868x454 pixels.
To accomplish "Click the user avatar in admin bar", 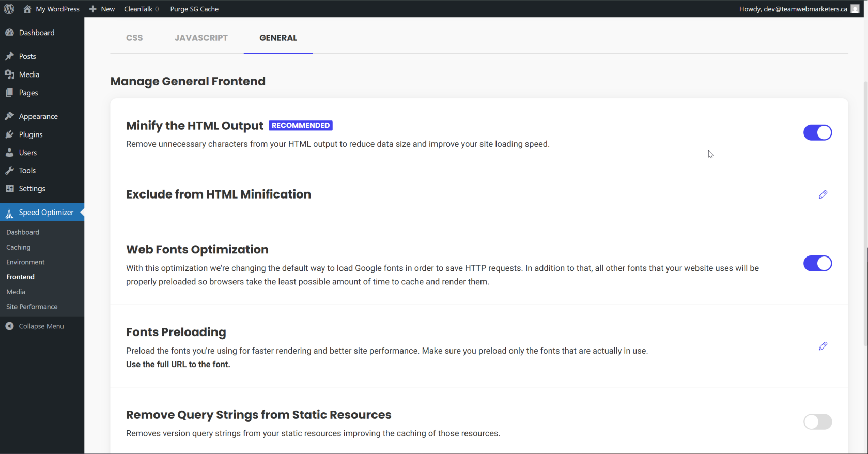I will point(855,9).
